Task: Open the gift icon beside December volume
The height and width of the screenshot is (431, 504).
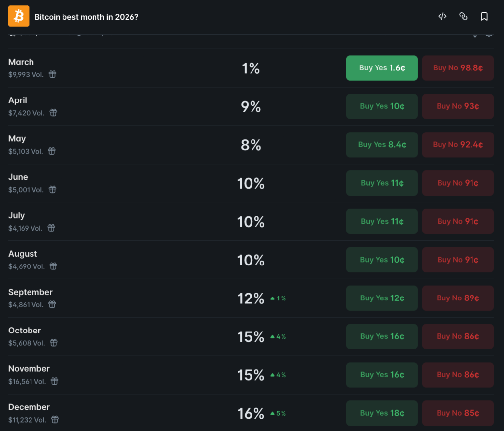Action: pyautogui.click(x=55, y=420)
